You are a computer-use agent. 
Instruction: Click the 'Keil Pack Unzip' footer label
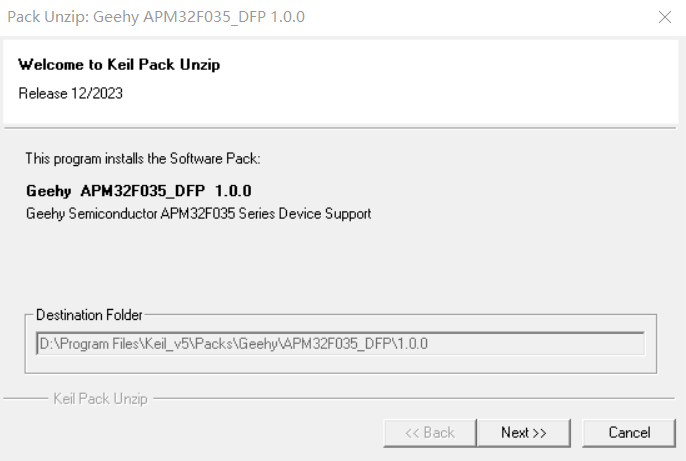(x=100, y=399)
